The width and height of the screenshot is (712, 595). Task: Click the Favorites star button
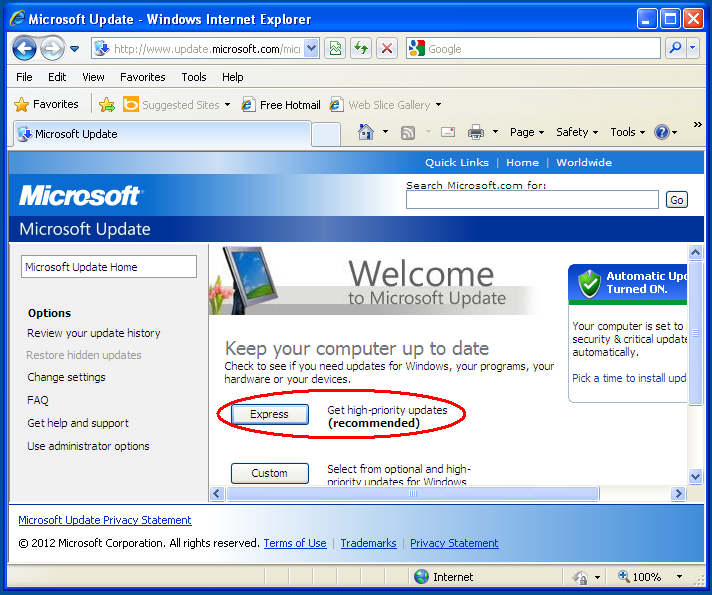point(46,104)
